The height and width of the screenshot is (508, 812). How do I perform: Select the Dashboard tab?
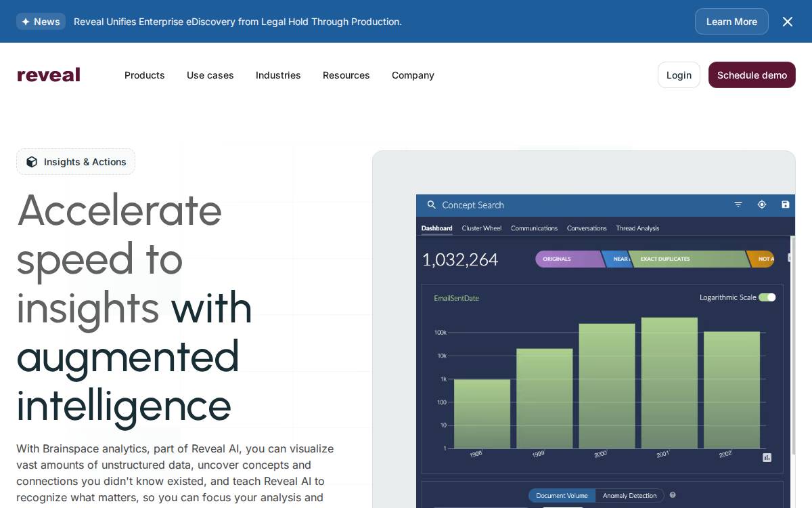[x=436, y=228]
